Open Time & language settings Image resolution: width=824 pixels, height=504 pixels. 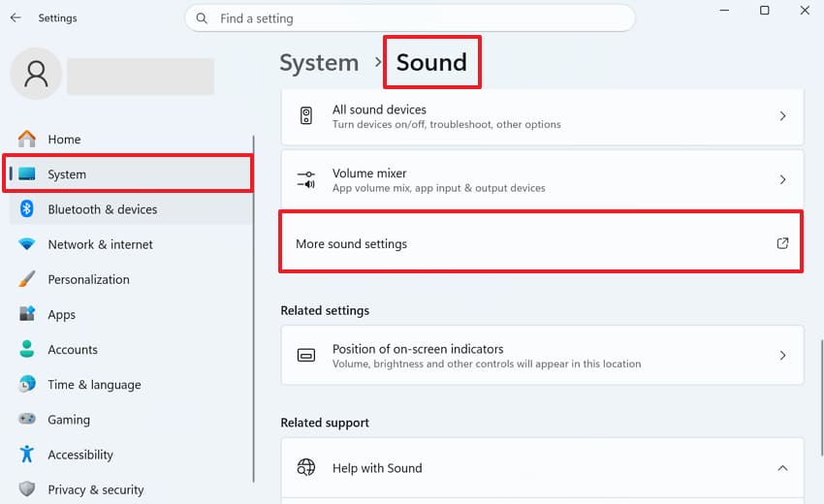(x=130, y=385)
